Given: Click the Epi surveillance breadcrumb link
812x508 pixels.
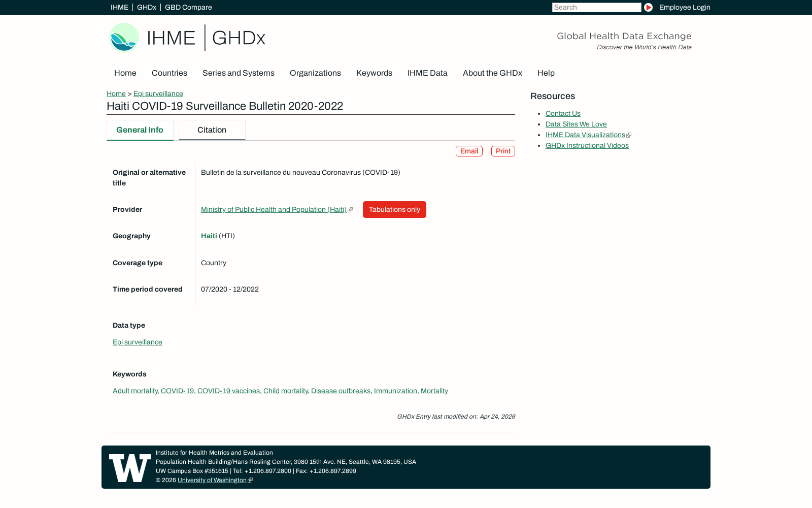Looking at the screenshot, I should [158, 93].
